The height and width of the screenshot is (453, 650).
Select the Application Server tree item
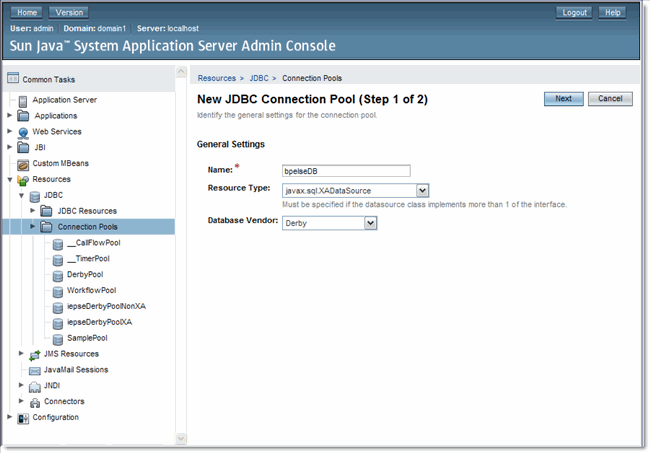pos(65,100)
